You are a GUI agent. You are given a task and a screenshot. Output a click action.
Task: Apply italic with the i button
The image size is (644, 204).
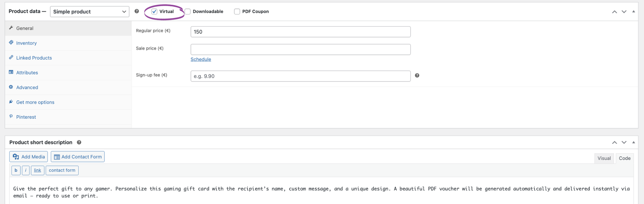[26, 170]
